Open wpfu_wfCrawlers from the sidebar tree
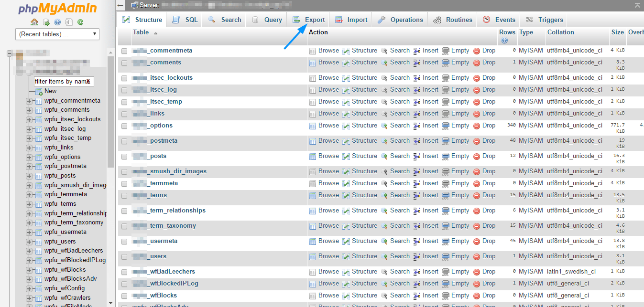 click(67, 297)
